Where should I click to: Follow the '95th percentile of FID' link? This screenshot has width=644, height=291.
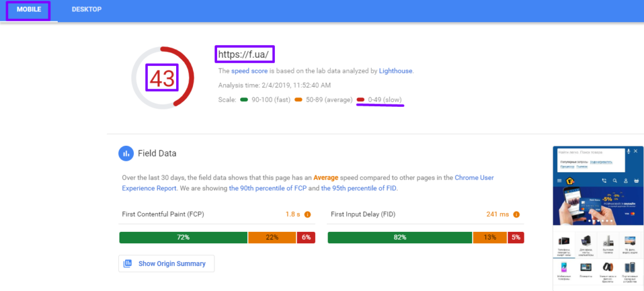358,188
